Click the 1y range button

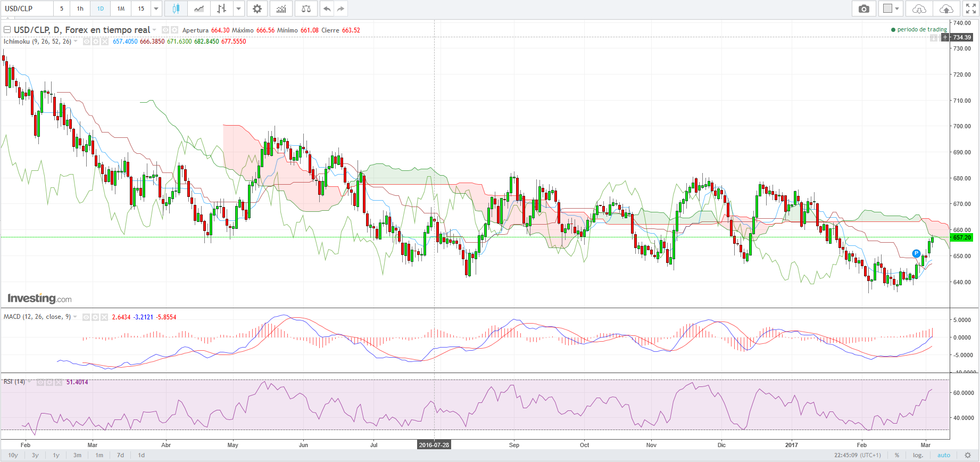(56, 455)
